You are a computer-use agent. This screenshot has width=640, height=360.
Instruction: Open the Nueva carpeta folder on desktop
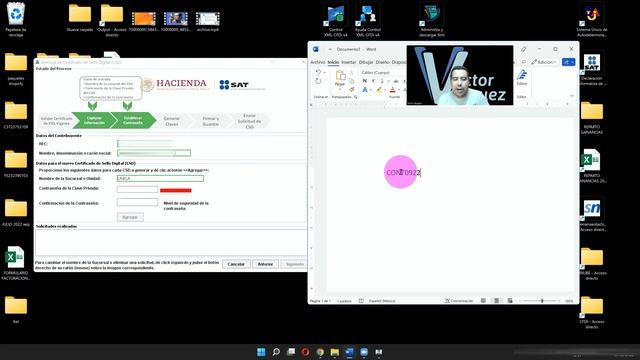coord(80,18)
